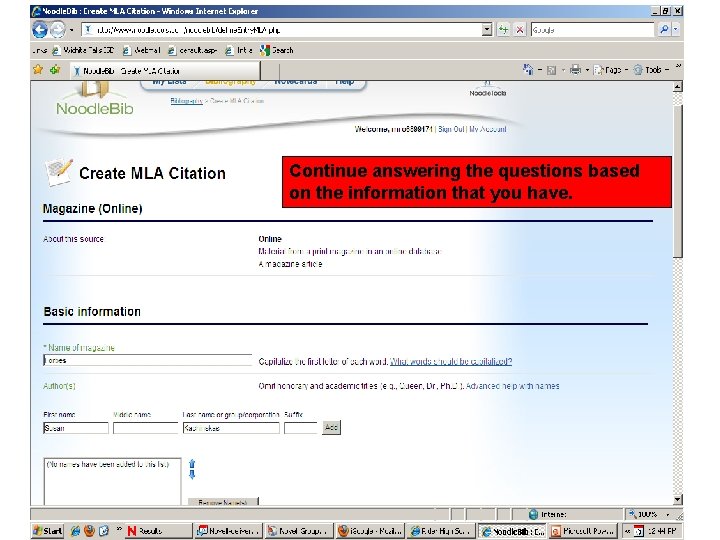Screen dimensions: 720x540
Task: Click the Sign Out link
Action: click(451, 129)
